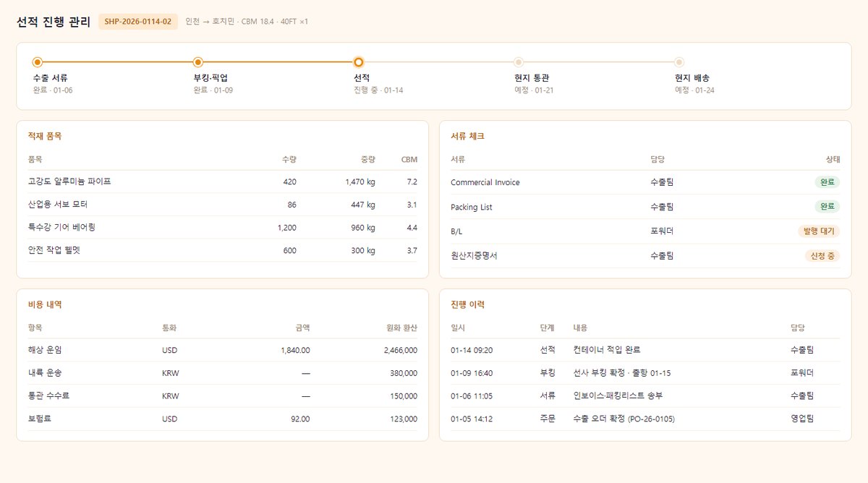This screenshot has width=868, height=483.
Task: Click the 보험료 cost item
Action: pyautogui.click(x=41, y=419)
